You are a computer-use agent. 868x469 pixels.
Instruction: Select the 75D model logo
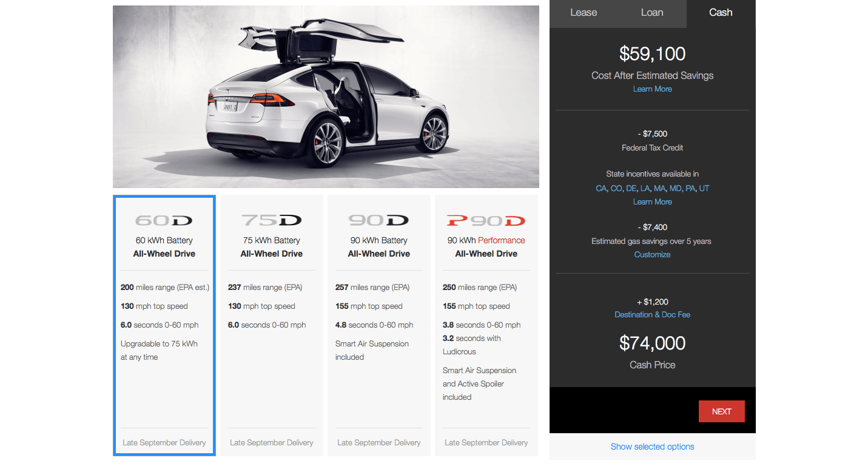coord(271,220)
